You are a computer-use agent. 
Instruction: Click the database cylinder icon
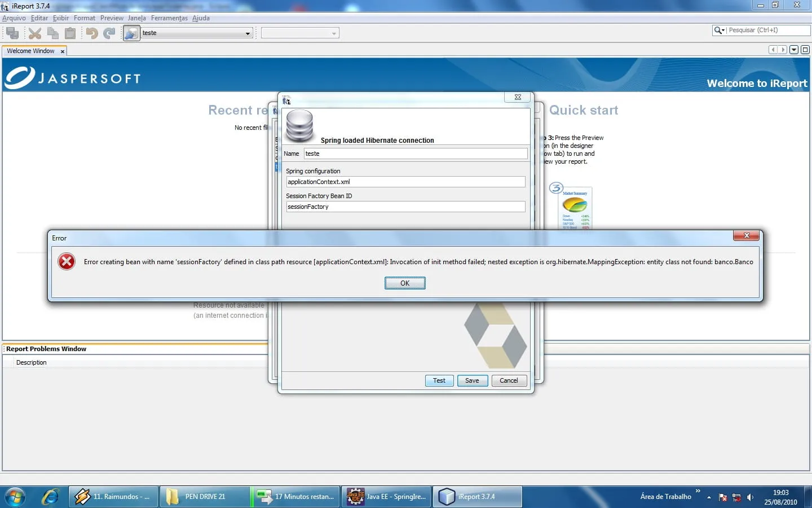pos(299,126)
